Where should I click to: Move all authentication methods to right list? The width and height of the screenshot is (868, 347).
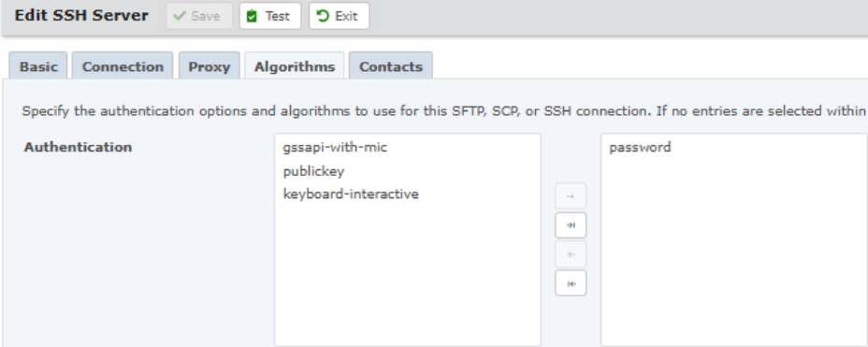(571, 225)
